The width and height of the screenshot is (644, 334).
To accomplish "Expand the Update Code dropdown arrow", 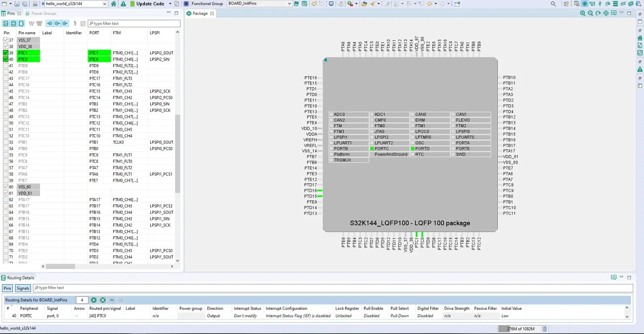I will click(x=170, y=4).
